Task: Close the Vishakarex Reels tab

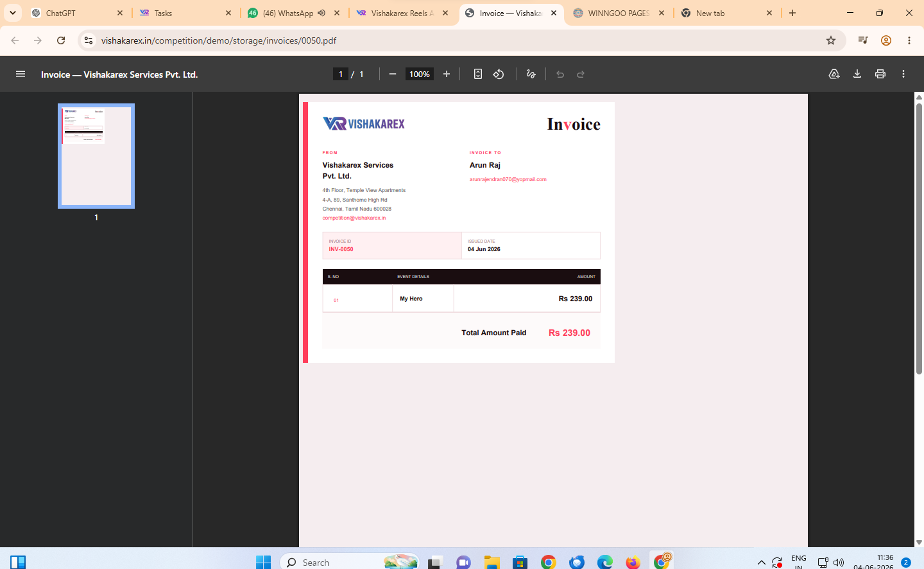Action: pos(445,13)
